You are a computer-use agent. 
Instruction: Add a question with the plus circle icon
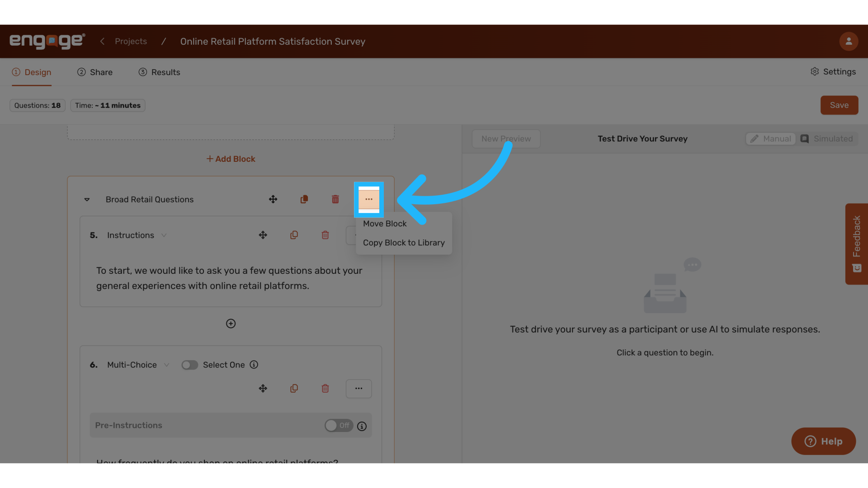pos(231,324)
